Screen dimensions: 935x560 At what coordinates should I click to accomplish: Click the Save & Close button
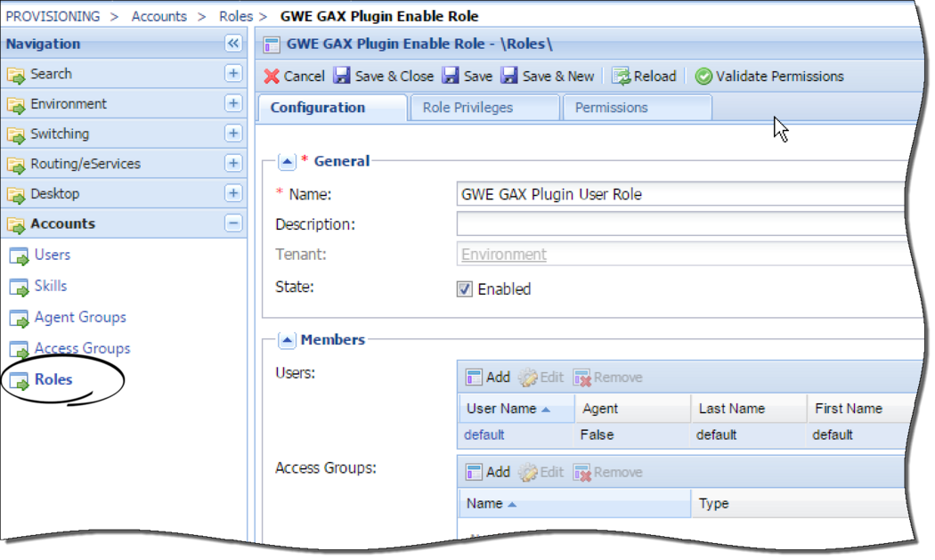coord(384,77)
